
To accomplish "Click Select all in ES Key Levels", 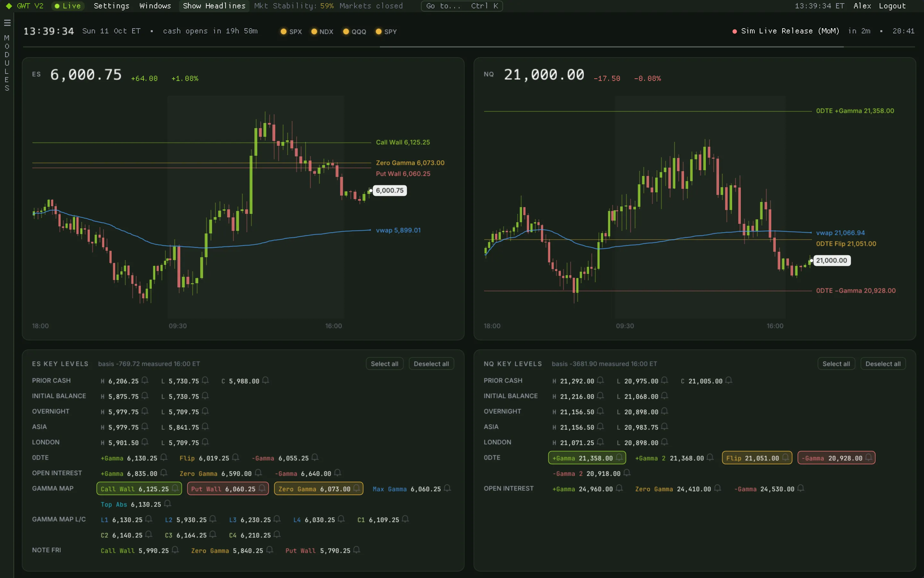I will coord(384,364).
